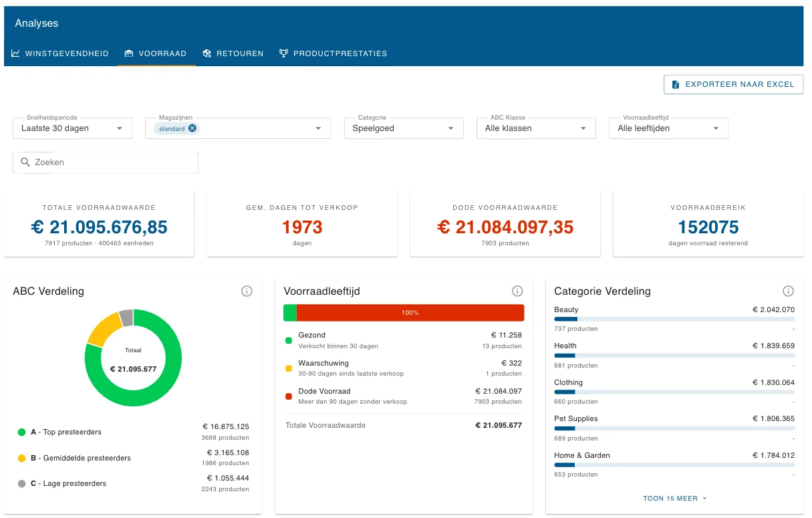Click the total value € 21.095.676,85

point(100,227)
